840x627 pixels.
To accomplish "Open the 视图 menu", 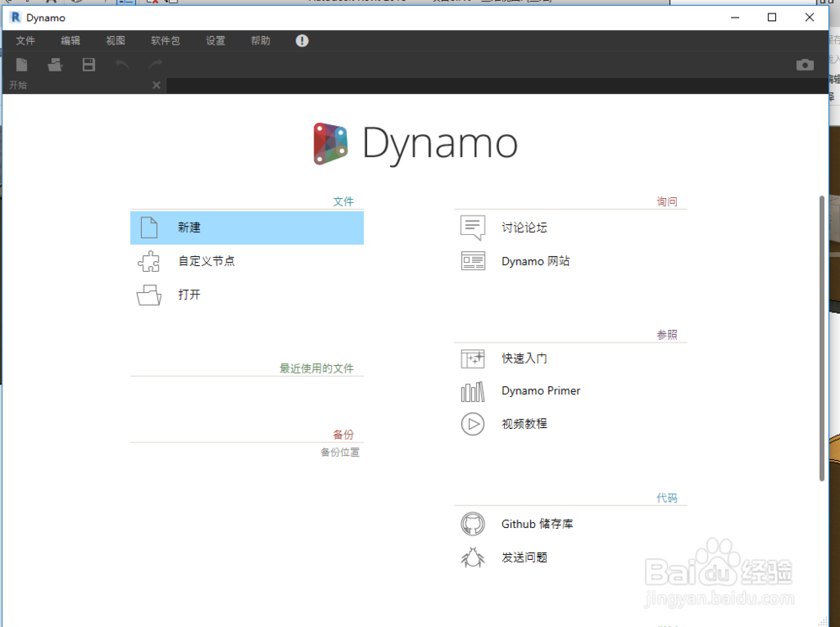I will 115,40.
